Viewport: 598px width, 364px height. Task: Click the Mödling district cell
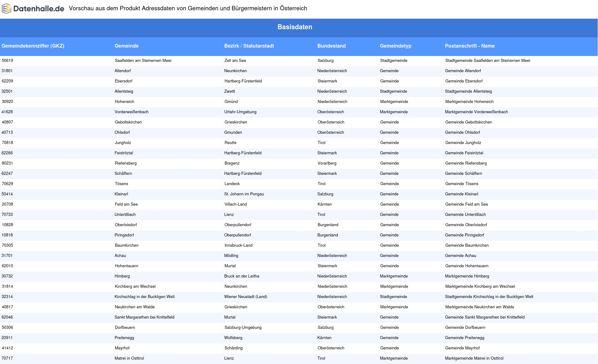point(269,256)
